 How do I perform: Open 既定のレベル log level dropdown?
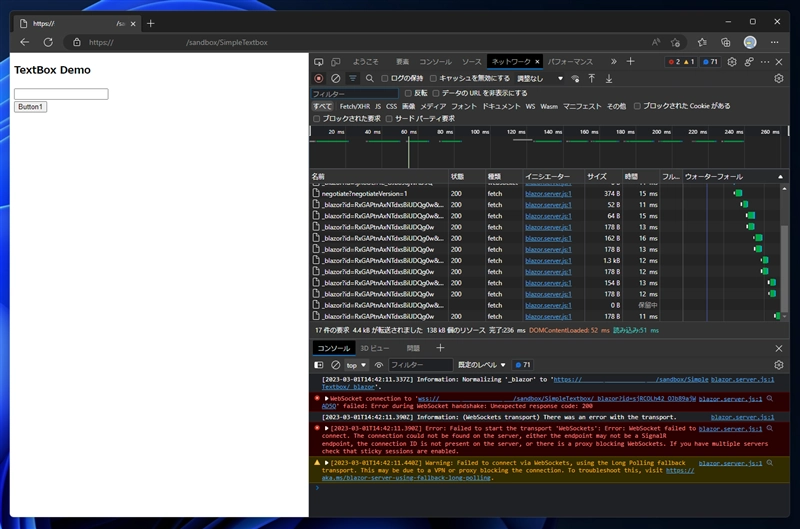click(481, 365)
